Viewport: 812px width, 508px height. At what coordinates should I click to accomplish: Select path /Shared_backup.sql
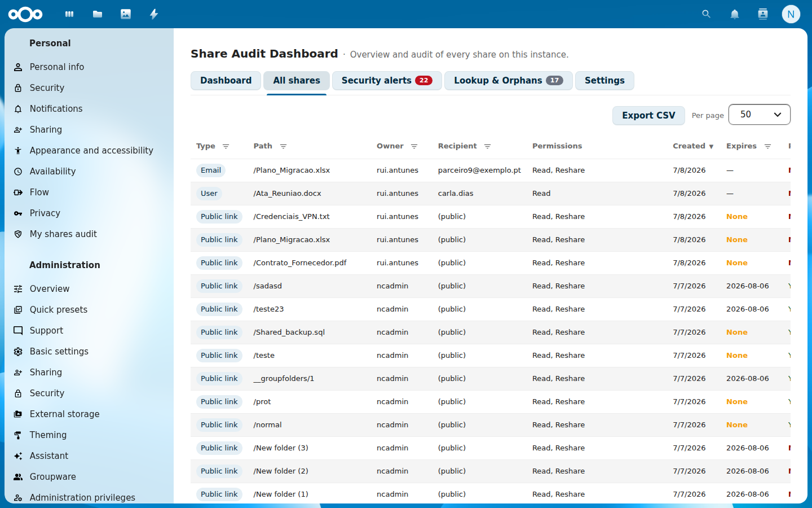[289, 332]
